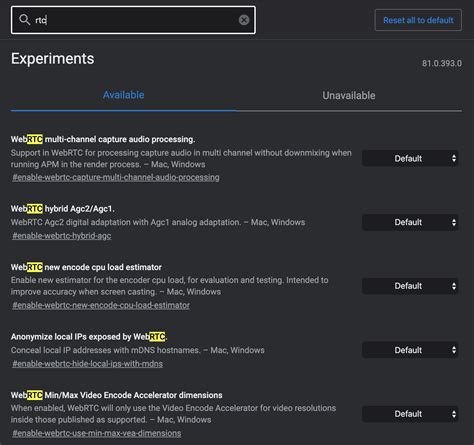Click the search magnifier icon
This screenshot has height=445, width=474.
click(24, 20)
